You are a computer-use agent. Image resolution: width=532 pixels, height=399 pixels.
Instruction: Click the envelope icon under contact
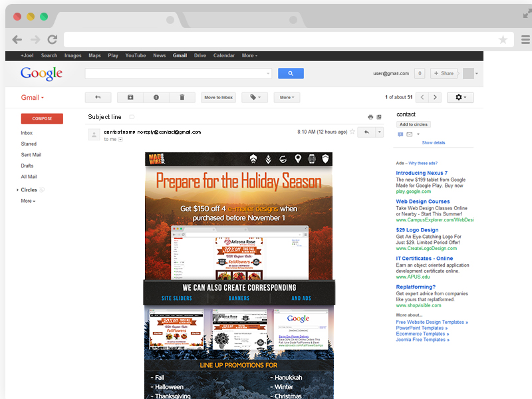pos(410,134)
